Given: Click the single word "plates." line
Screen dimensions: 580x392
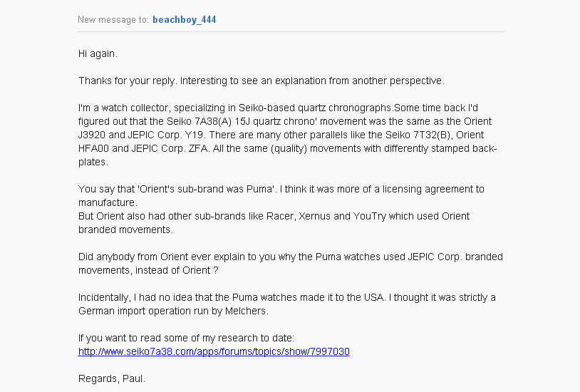Looking at the screenshot, I should pos(93,162).
